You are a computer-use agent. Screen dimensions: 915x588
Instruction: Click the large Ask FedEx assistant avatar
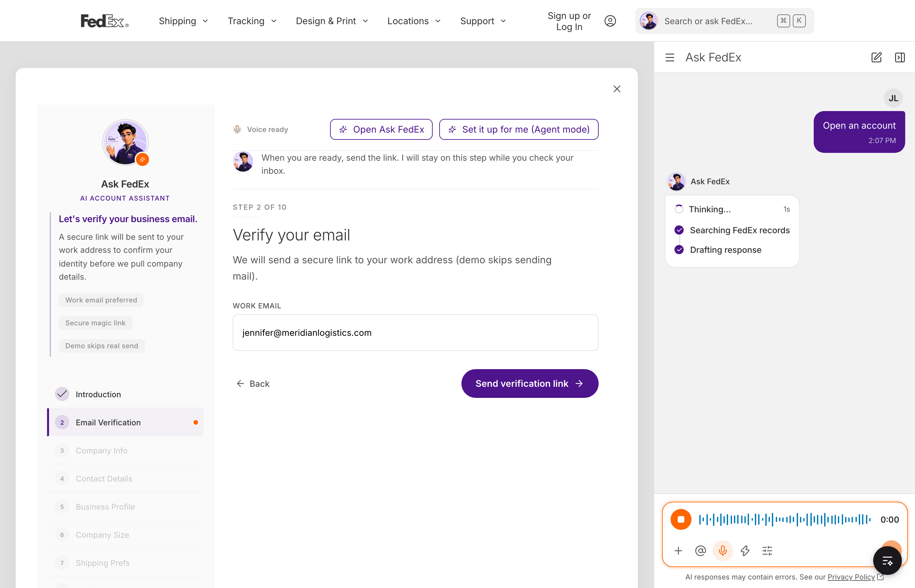(125, 142)
